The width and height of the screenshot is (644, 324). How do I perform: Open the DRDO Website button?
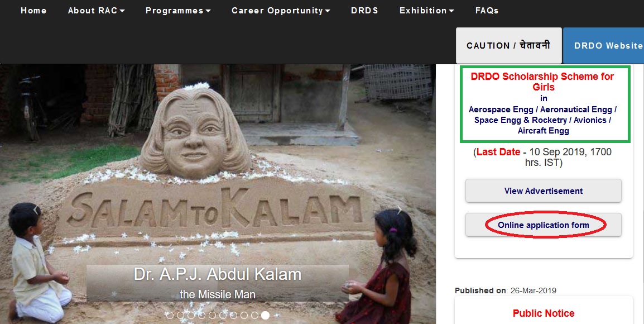604,46
